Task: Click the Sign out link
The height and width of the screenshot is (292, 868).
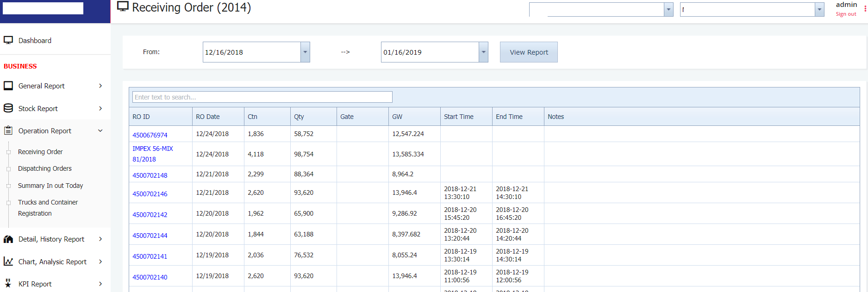Action: pos(846,14)
